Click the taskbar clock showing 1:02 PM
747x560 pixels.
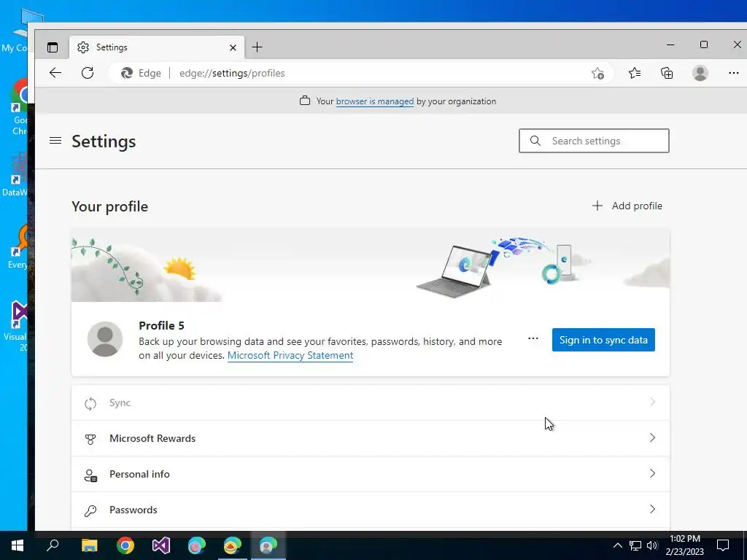[x=684, y=545]
